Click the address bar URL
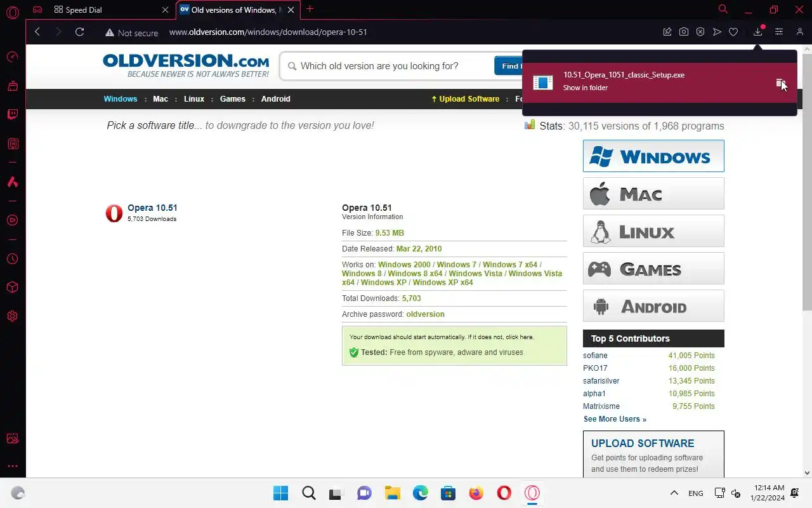This screenshot has height=508, width=812. click(x=268, y=32)
